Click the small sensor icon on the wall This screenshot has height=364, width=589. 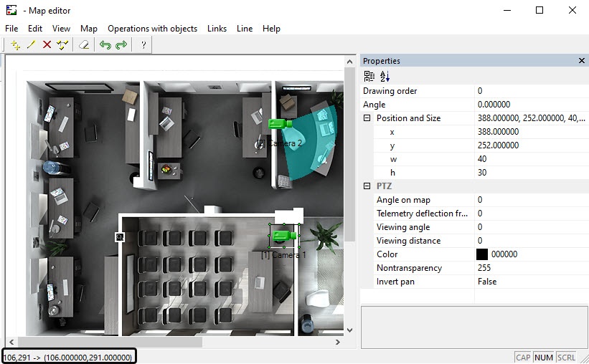[120, 236]
